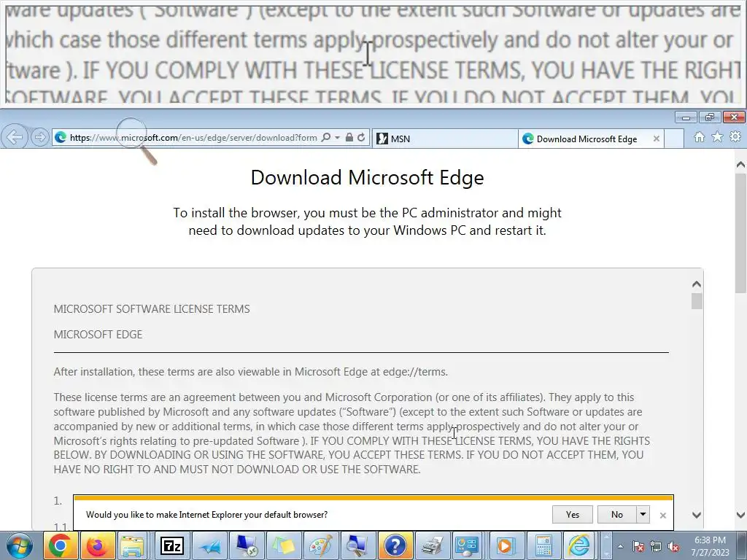747x560 pixels.
Task: Open Windows Explorer from the taskbar
Action: point(132,545)
